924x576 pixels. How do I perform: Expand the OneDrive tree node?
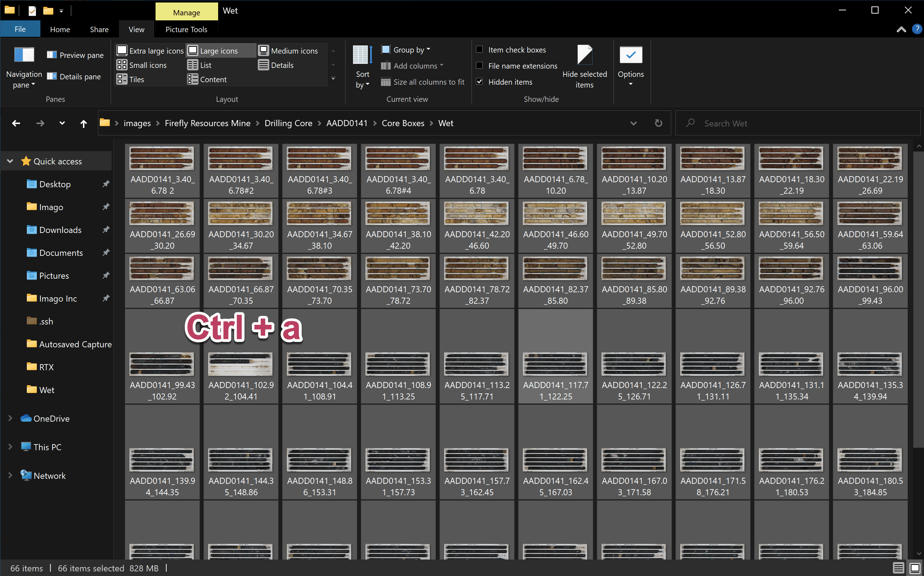[x=10, y=418]
